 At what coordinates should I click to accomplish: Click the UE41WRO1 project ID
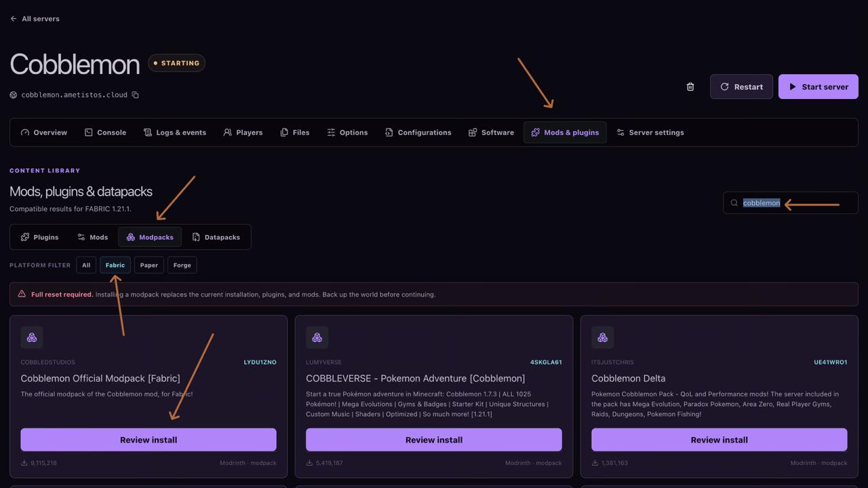coord(831,362)
